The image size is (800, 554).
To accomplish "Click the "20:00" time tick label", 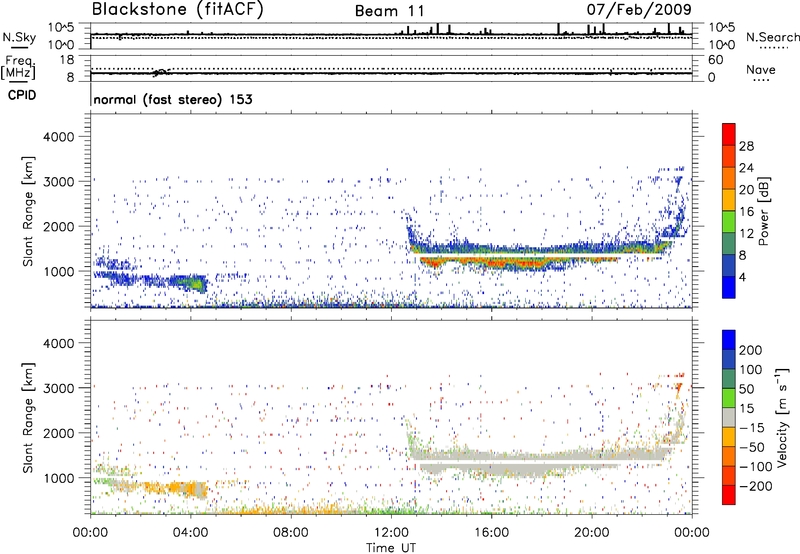I will (591, 533).
